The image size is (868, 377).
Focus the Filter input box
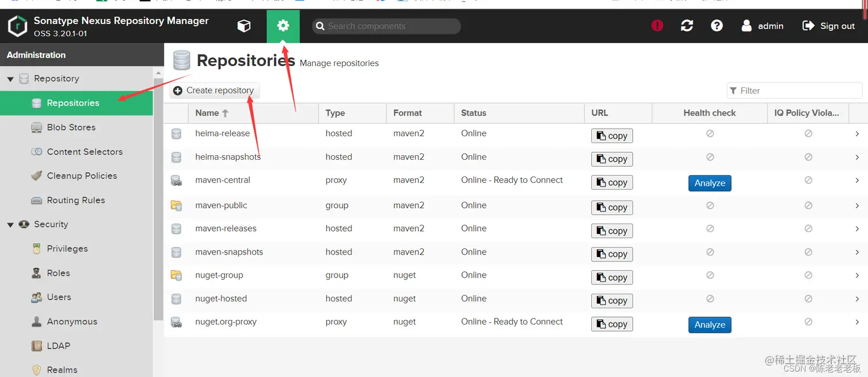coord(795,91)
